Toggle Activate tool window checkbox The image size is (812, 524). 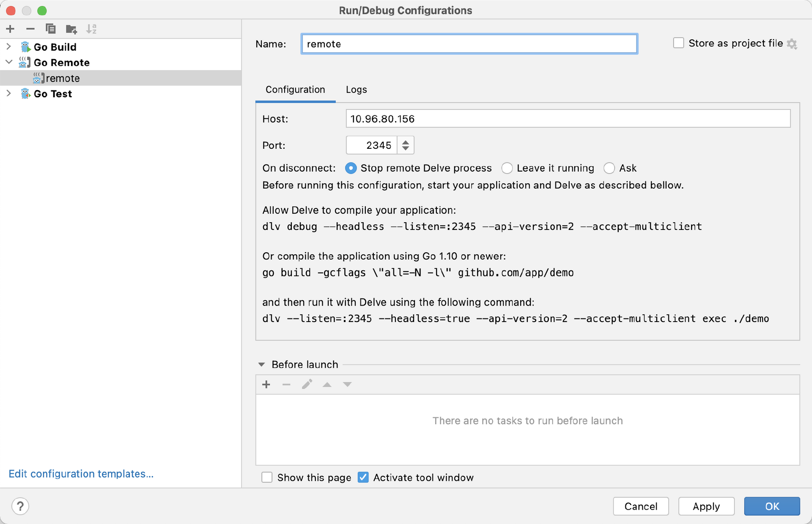[363, 478]
